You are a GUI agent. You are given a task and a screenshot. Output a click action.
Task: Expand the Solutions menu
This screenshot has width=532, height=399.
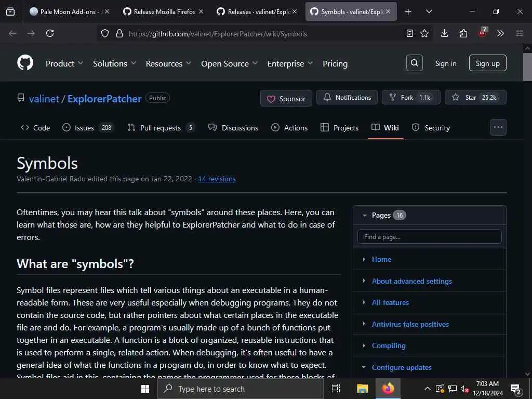coord(114,63)
